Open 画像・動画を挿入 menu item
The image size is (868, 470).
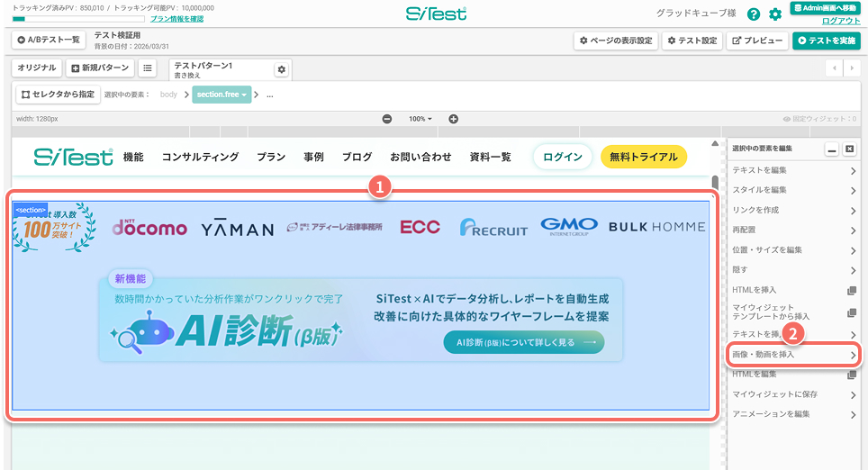pos(793,355)
